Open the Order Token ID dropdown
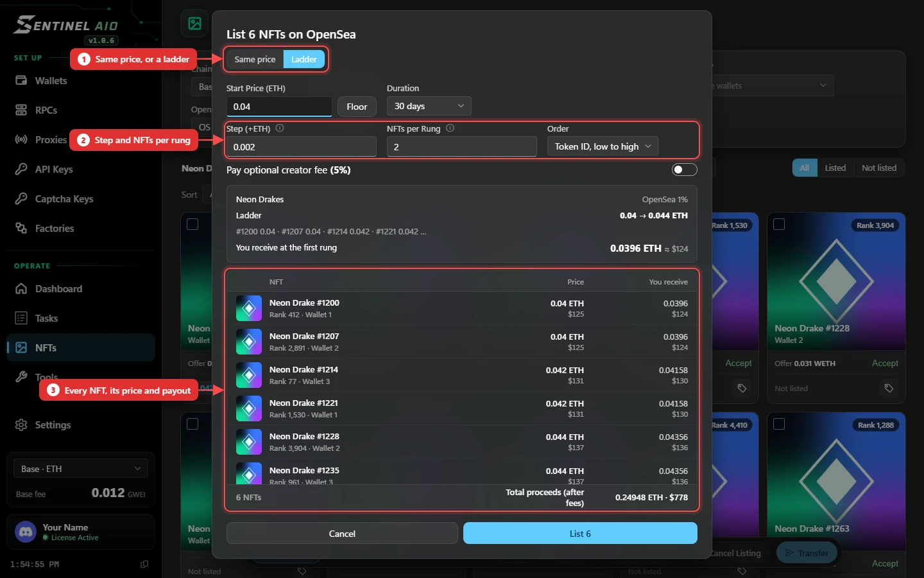This screenshot has width=924, height=578. [603, 146]
